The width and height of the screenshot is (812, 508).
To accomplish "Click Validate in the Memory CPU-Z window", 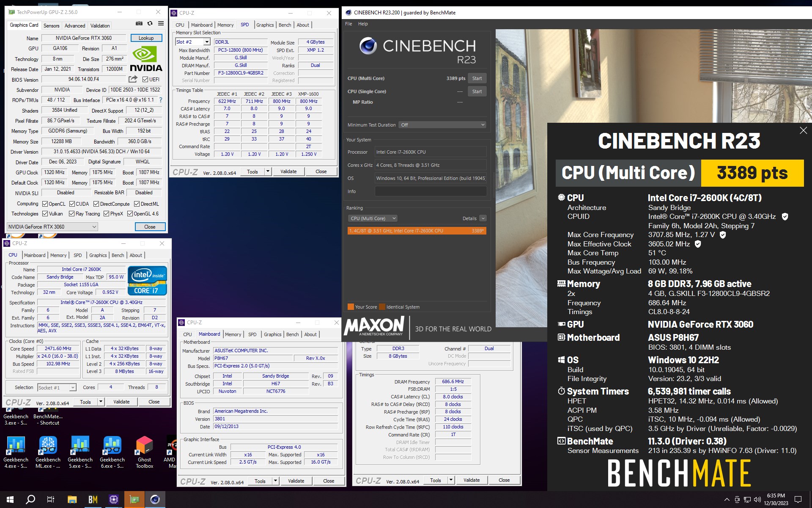I will [x=472, y=480].
